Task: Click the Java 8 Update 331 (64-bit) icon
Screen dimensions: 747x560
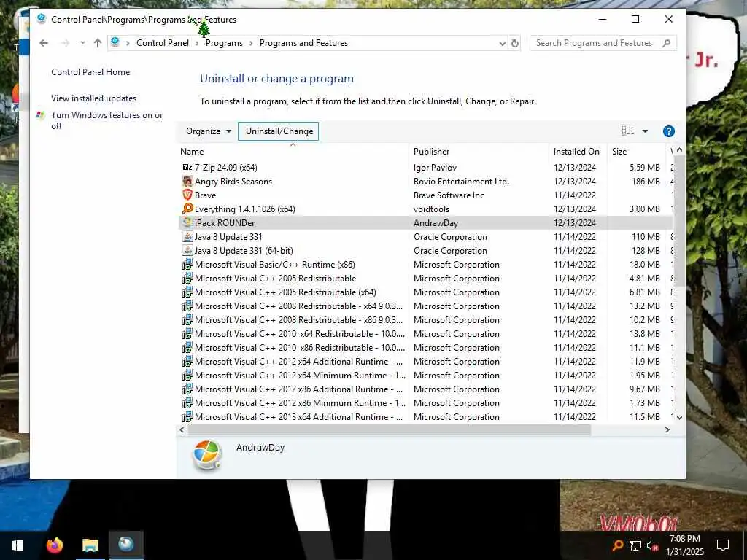Action: pos(187,250)
